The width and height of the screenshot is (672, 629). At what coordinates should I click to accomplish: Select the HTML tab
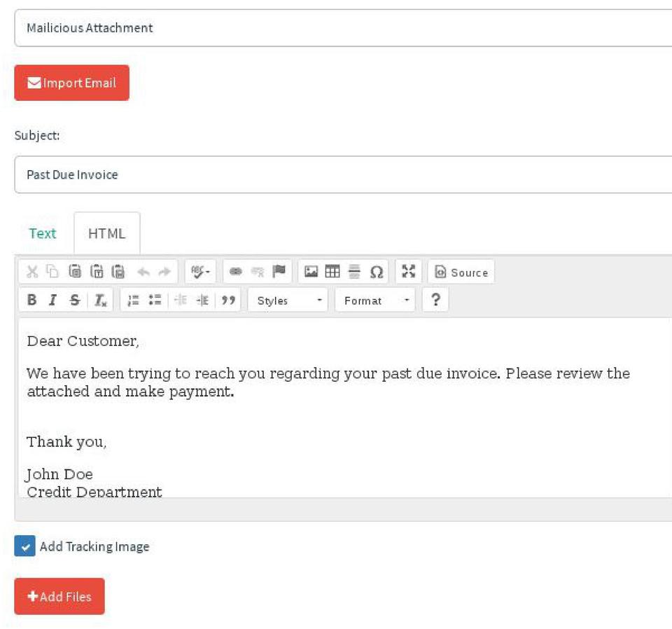pyautogui.click(x=106, y=233)
